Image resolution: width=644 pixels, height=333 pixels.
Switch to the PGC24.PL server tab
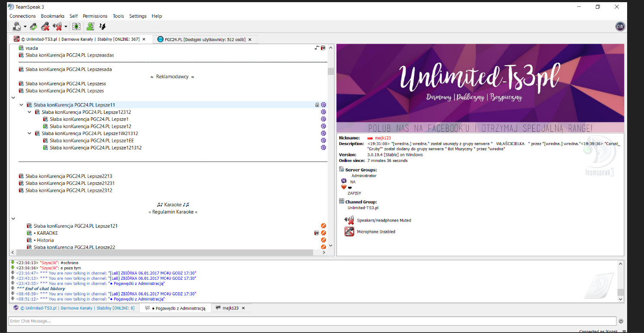(205, 39)
